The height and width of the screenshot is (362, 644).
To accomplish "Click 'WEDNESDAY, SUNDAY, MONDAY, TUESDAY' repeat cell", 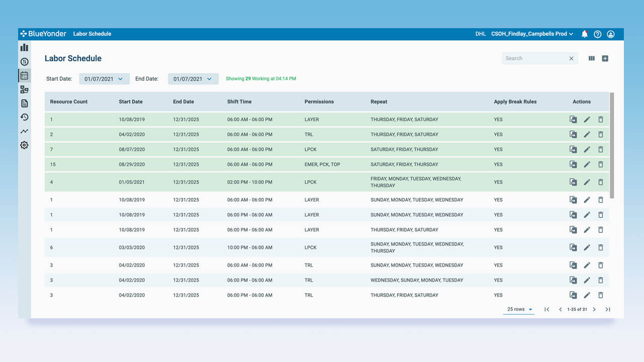I will tap(417, 280).
